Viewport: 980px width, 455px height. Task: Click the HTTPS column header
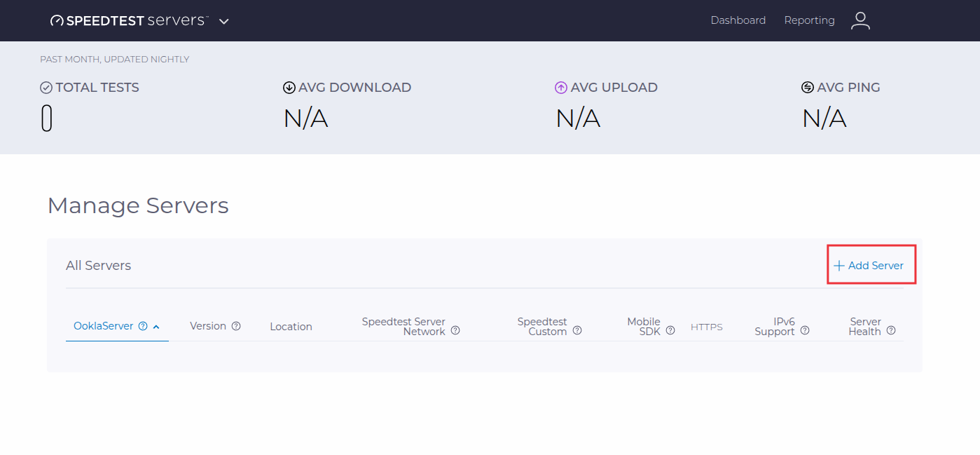click(706, 326)
